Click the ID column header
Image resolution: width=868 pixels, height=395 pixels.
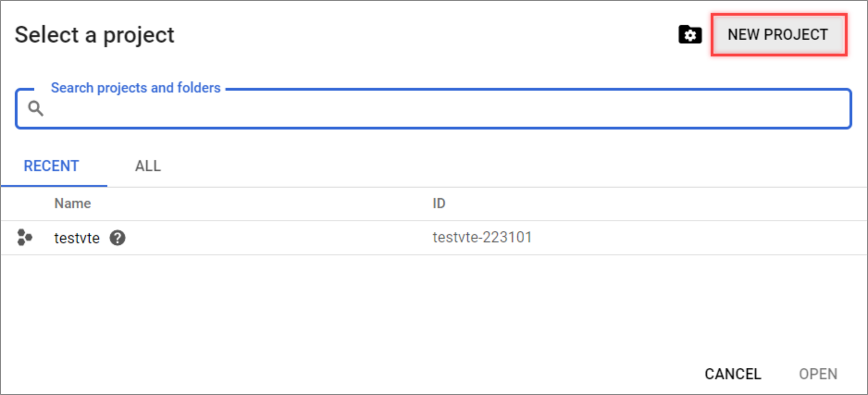(439, 204)
